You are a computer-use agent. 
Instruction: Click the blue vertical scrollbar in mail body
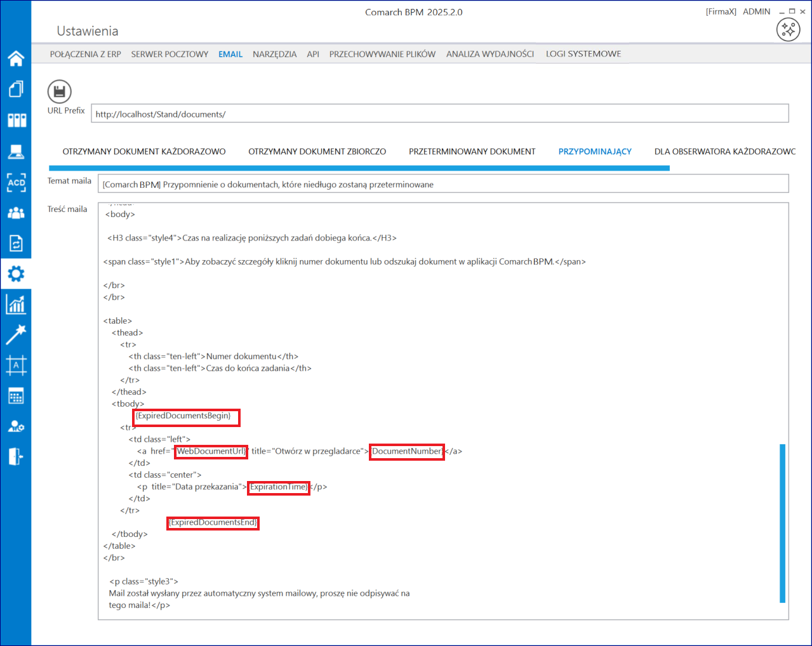(x=782, y=523)
